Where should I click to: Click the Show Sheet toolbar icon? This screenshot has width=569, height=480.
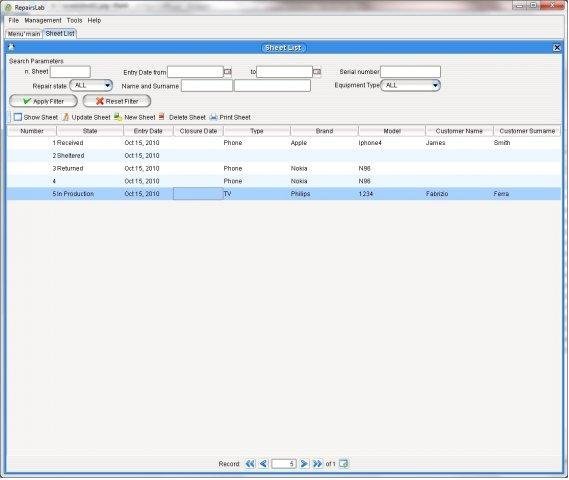[17, 117]
